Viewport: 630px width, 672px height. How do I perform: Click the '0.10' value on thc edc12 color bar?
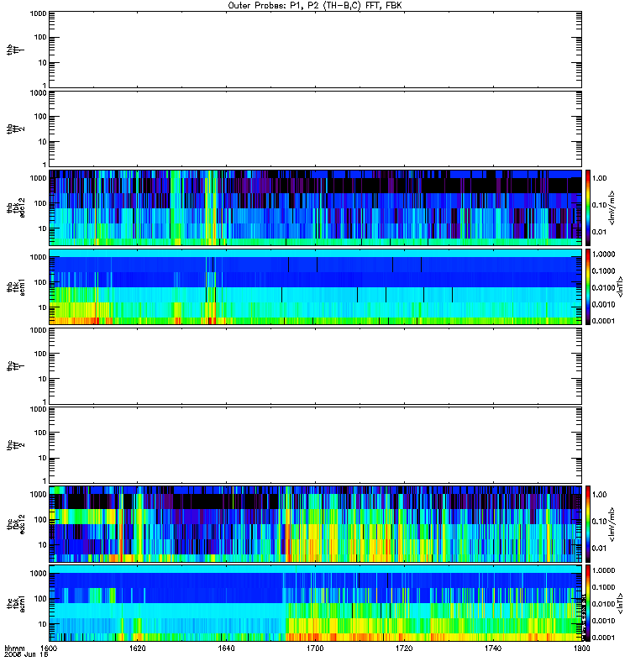coord(599,521)
